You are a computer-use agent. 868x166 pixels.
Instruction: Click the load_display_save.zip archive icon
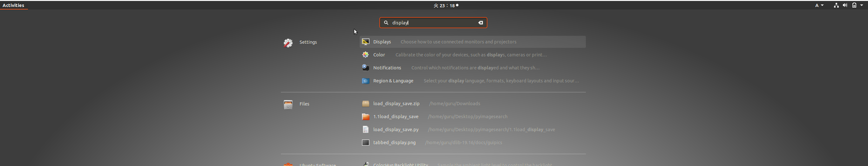pos(365,104)
